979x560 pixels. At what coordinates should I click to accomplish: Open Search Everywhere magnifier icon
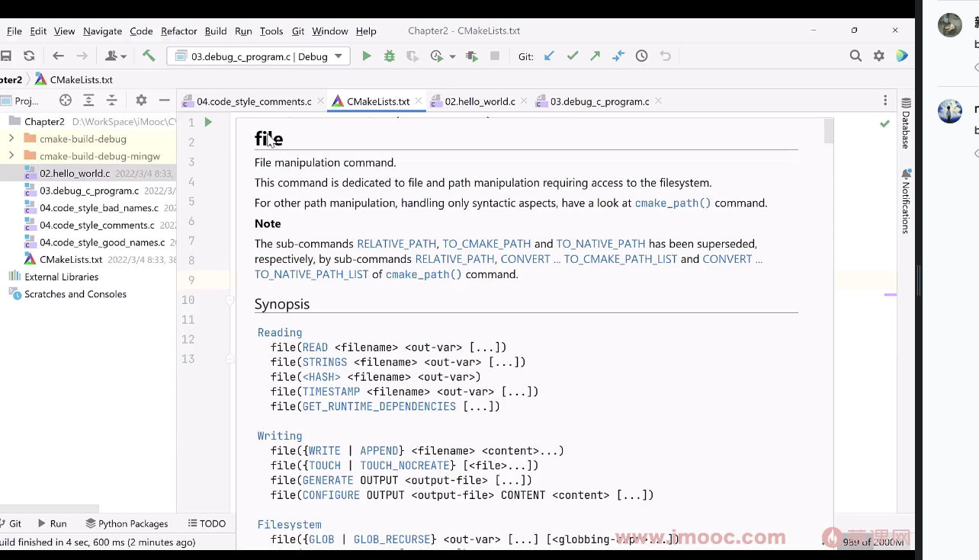(x=855, y=56)
